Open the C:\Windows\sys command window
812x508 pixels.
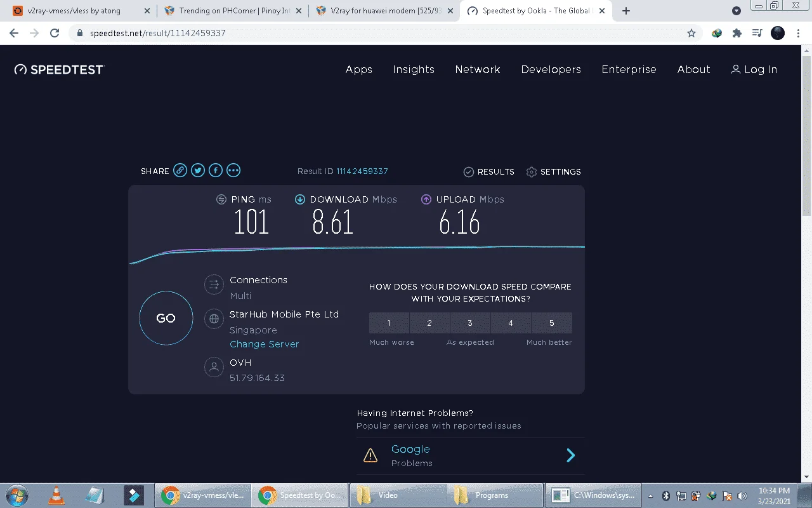coord(593,495)
